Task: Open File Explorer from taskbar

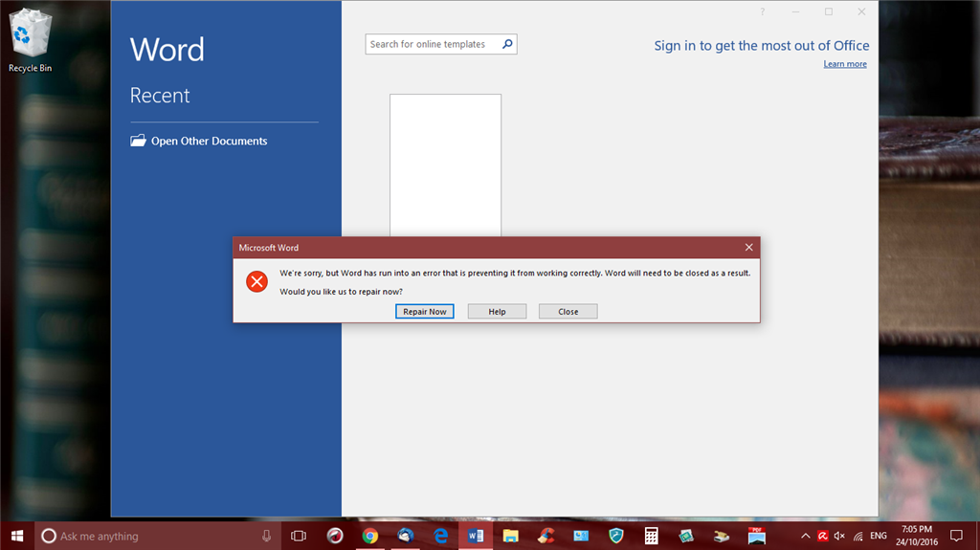Action: point(511,536)
